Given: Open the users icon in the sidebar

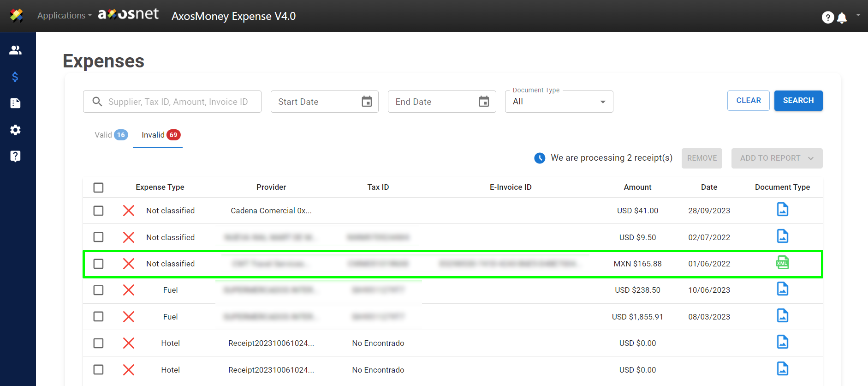Looking at the screenshot, I should point(15,50).
